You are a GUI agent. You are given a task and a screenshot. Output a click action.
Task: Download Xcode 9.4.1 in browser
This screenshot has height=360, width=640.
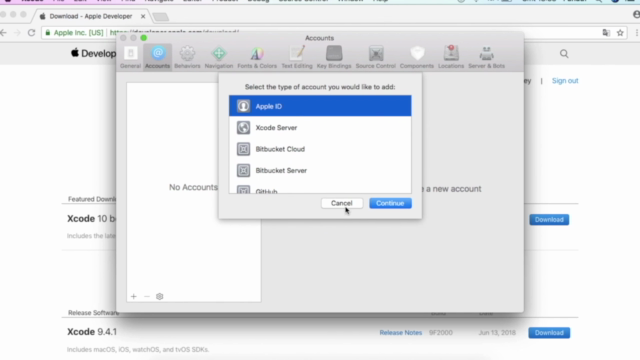pos(549,333)
